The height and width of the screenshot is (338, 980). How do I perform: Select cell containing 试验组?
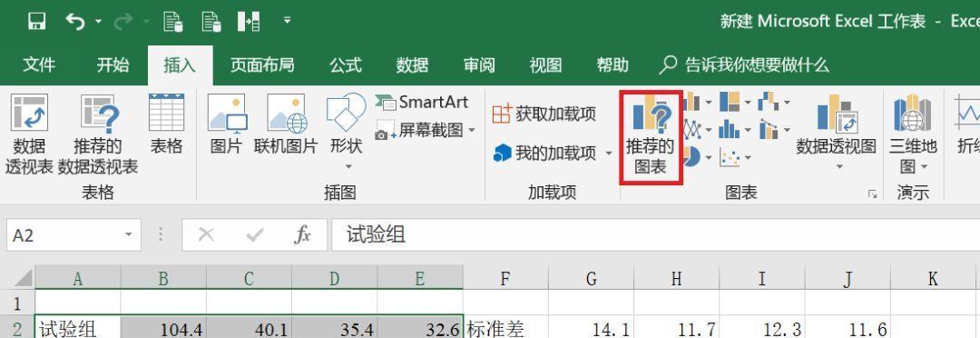click(x=77, y=327)
